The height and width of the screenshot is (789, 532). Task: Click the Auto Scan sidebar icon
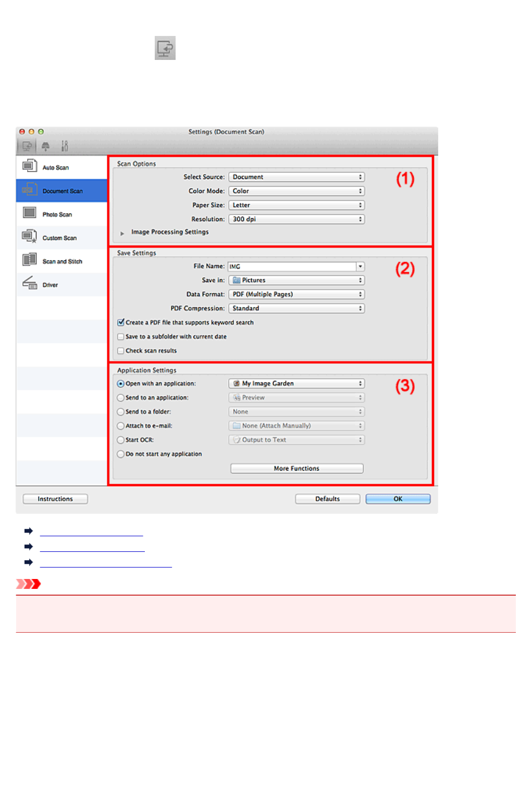tap(30, 166)
